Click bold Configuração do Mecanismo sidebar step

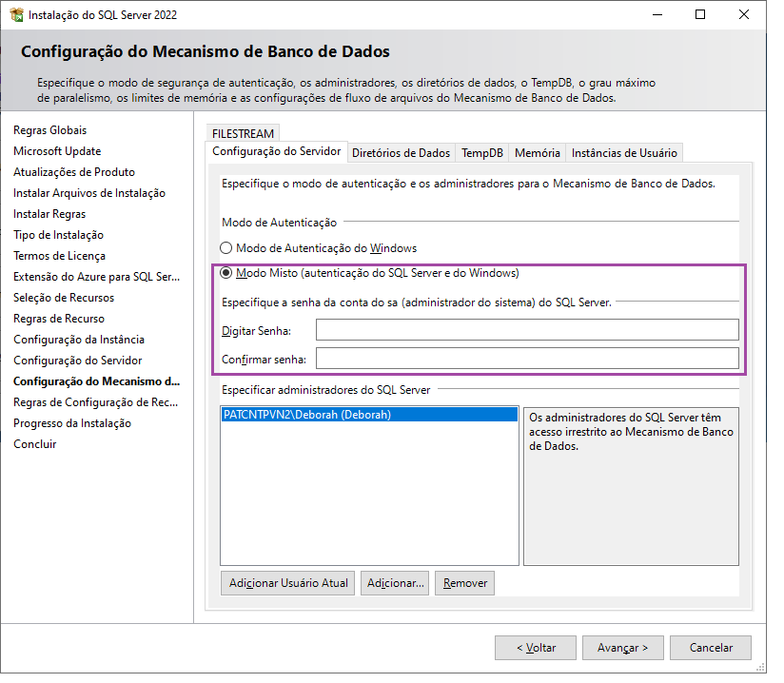(x=96, y=381)
